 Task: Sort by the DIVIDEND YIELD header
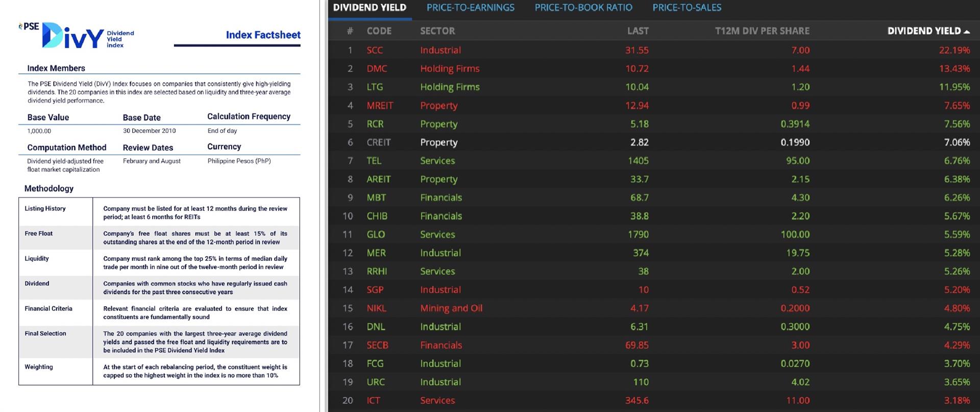[924, 31]
